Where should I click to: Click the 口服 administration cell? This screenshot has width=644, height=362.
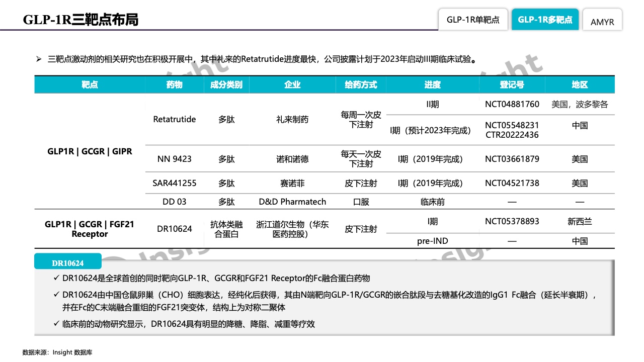coord(361,202)
